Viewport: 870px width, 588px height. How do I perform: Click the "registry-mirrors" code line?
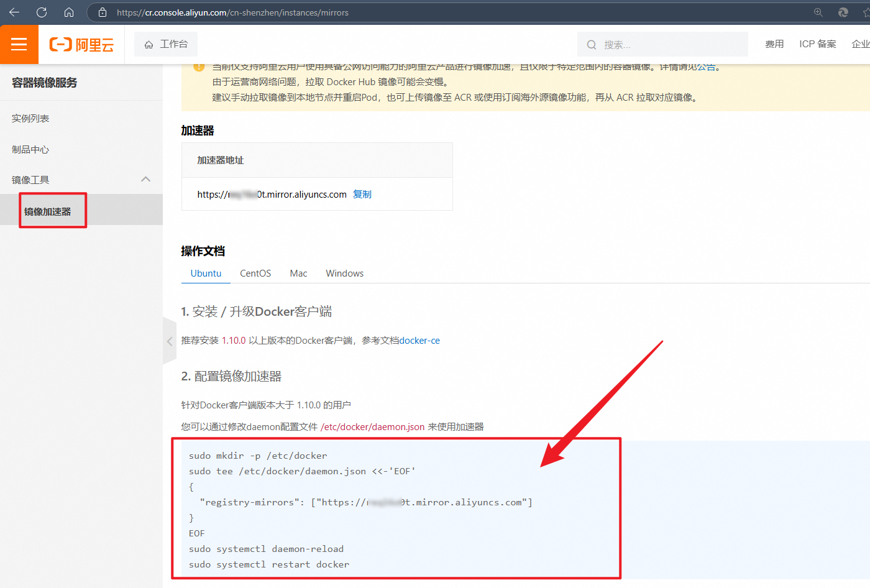(366, 502)
